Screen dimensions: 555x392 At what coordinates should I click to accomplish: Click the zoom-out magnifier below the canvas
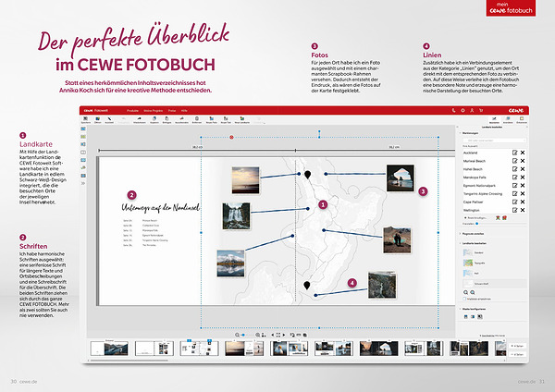(x=237, y=335)
